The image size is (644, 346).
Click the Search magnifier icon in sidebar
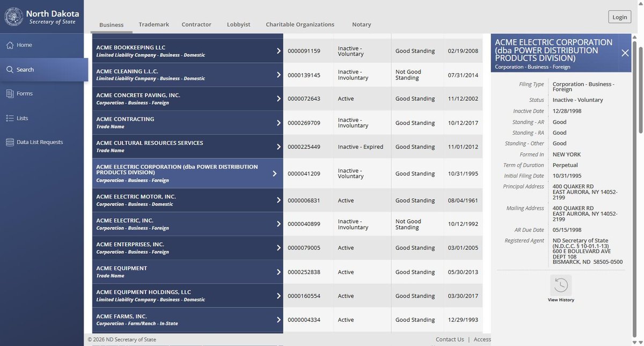pyautogui.click(x=10, y=70)
